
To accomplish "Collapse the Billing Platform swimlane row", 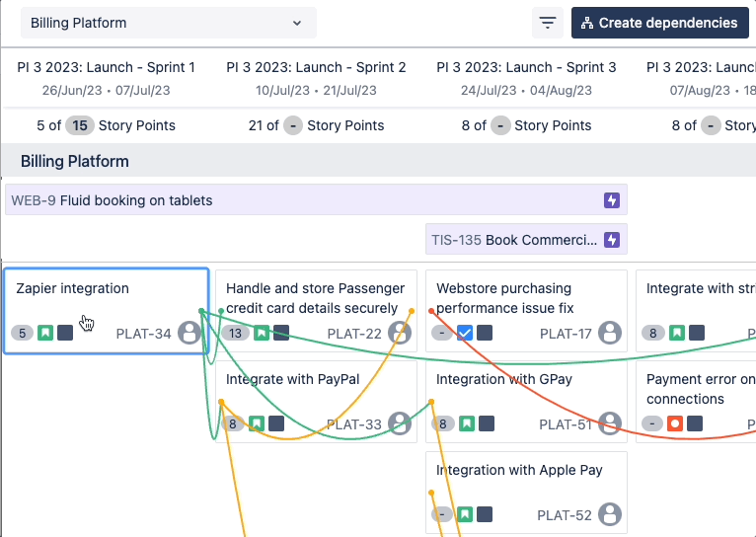I will coord(75,161).
